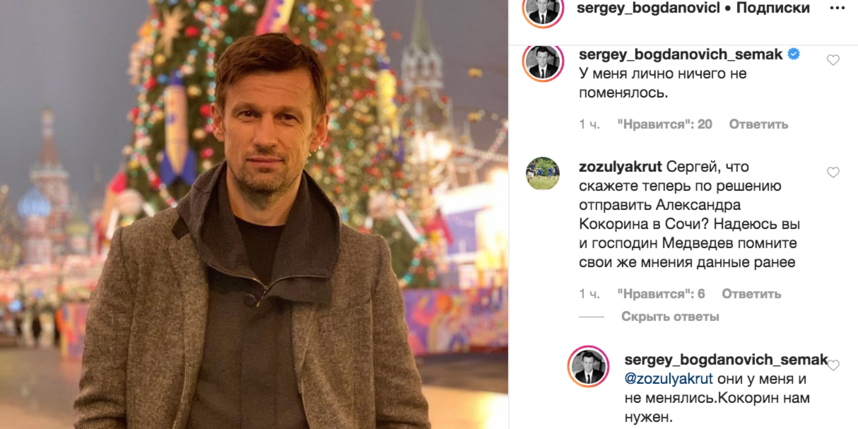Open the three-dots post options menu
Screen dimensions: 858x429
pyautogui.click(x=837, y=8)
